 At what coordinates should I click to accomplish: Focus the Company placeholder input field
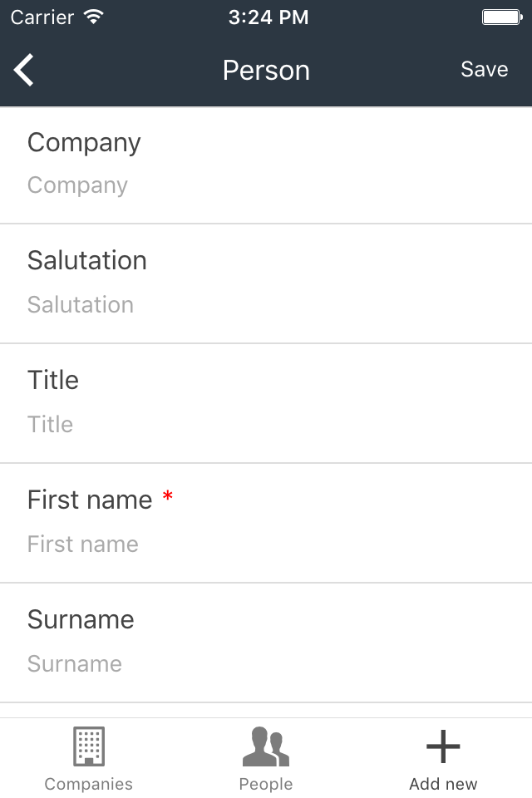[x=266, y=185]
